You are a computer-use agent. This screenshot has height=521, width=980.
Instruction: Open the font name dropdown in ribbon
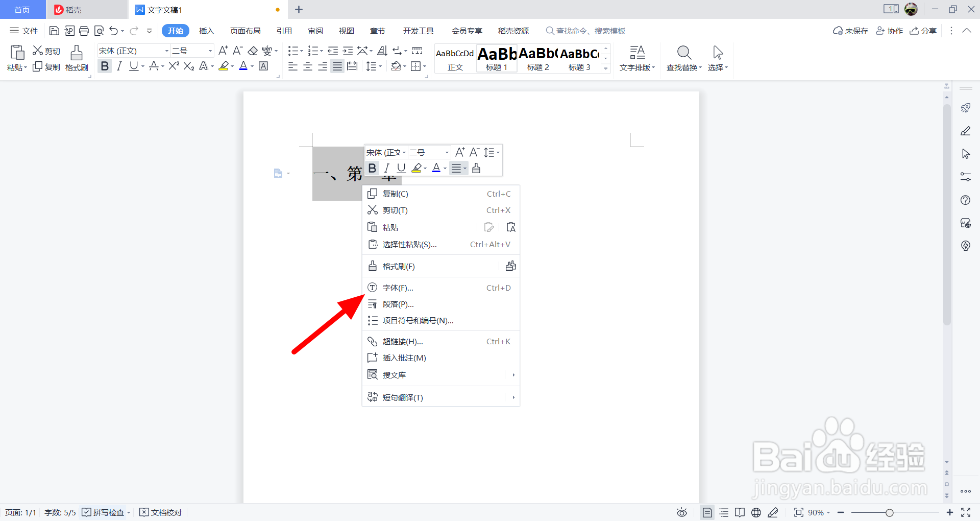pos(167,51)
